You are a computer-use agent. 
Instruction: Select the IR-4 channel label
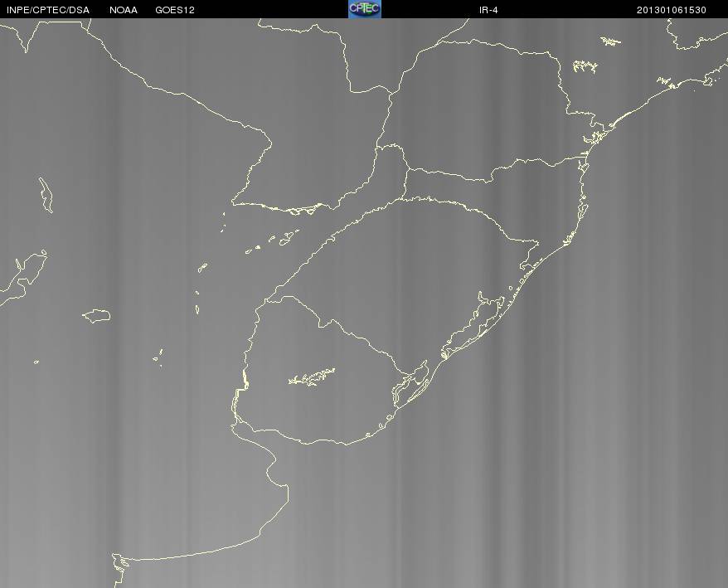(488, 10)
